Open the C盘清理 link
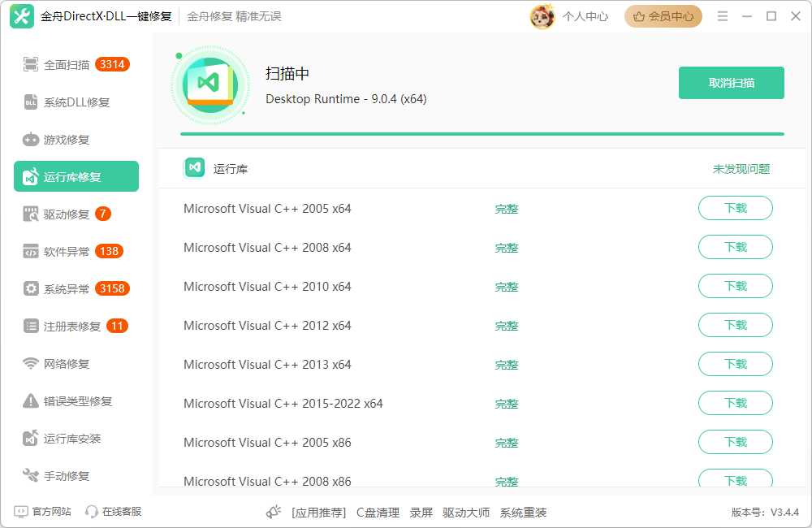The image size is (812, 528). (378, 513)
